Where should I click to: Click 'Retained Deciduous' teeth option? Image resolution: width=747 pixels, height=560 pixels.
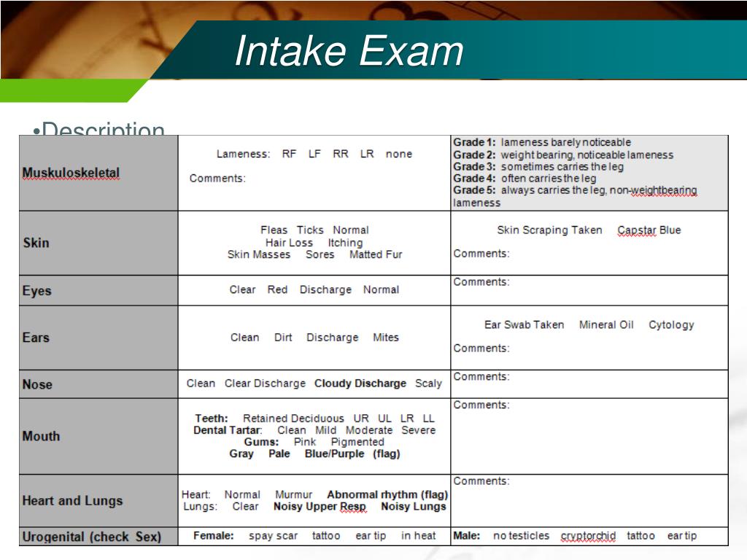click(x=293, y=418)
